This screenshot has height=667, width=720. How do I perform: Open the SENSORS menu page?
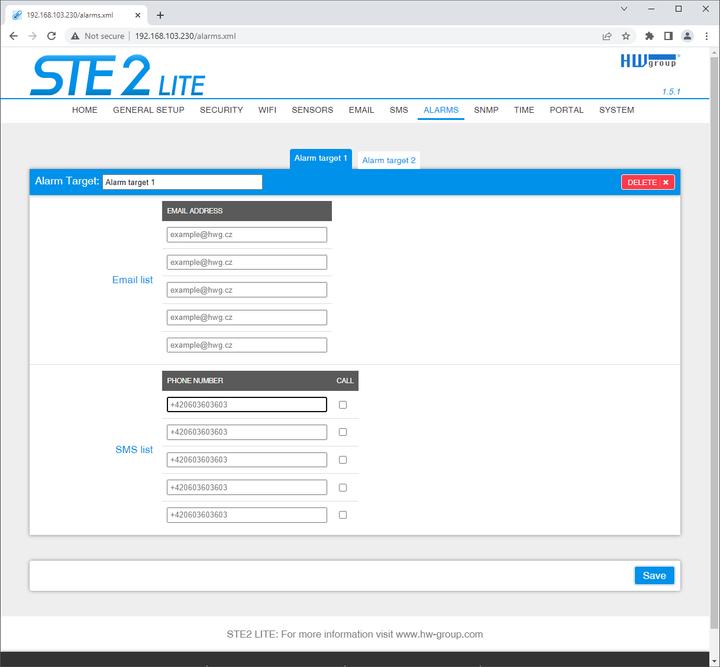click(312, 110)
